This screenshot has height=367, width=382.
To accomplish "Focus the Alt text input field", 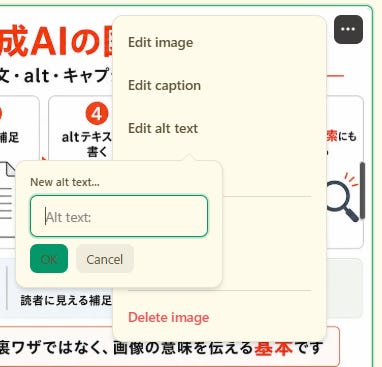I will pos(119,216).
